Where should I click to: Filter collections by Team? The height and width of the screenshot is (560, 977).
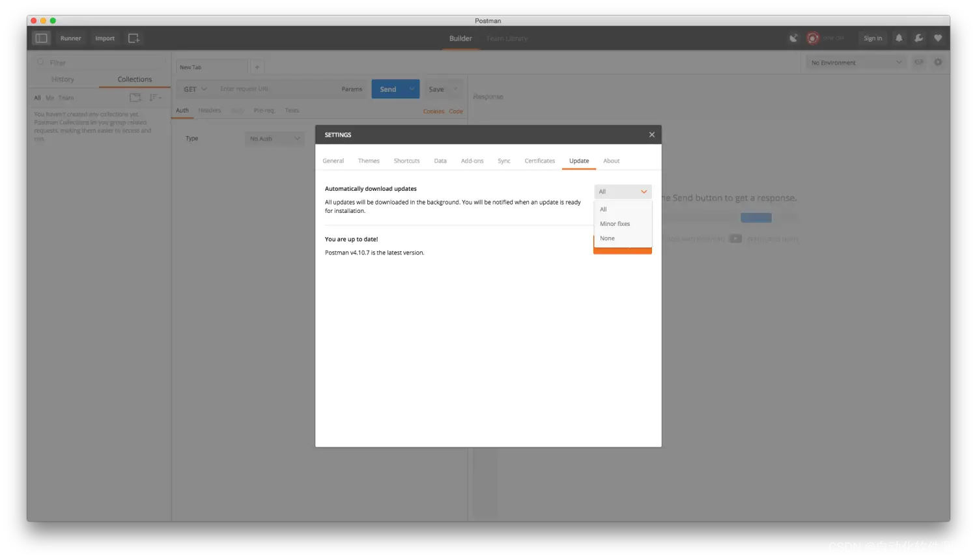(66, 98)
